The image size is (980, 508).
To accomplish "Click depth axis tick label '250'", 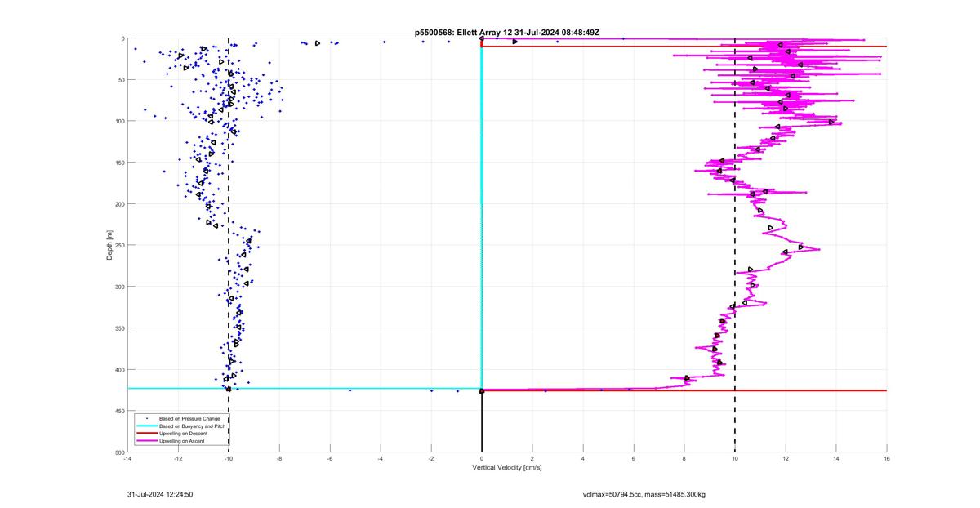I will point(119,245).
